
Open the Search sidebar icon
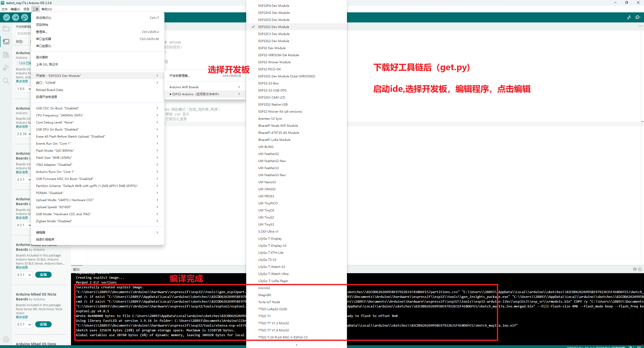(x=6, y=81)
